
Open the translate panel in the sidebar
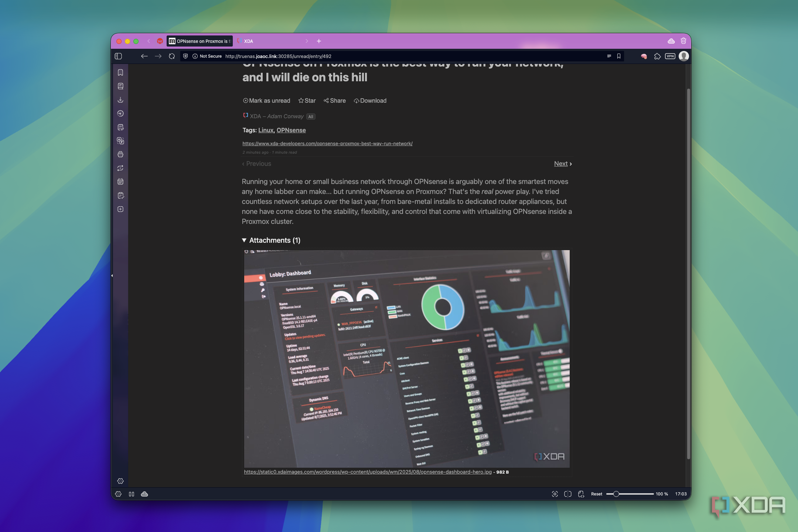click(120, 141)
